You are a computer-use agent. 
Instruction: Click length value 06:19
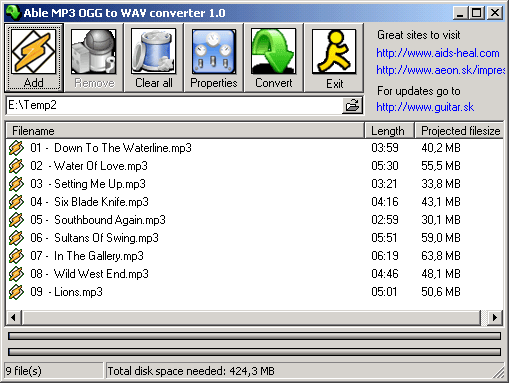point(385,256)
